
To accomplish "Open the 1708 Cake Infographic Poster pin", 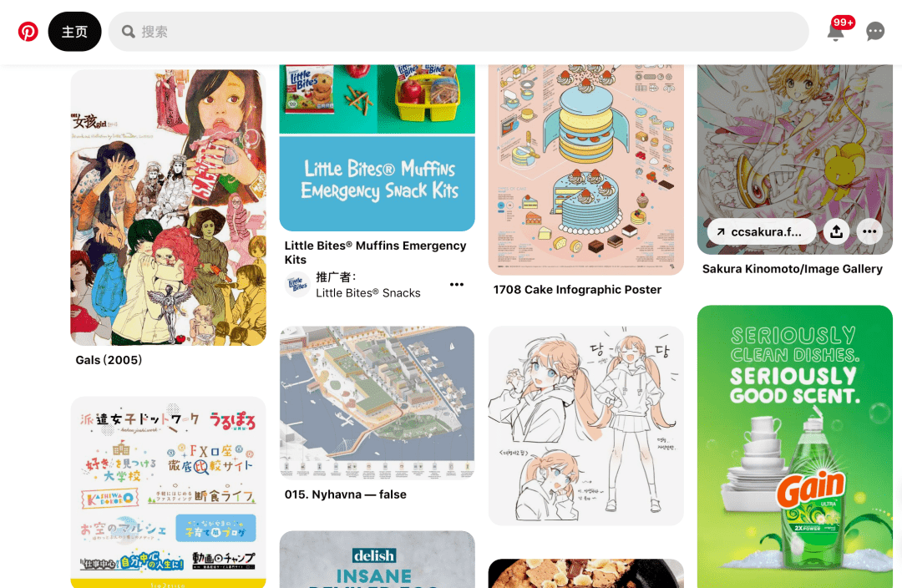I will (x=585, y=170).
